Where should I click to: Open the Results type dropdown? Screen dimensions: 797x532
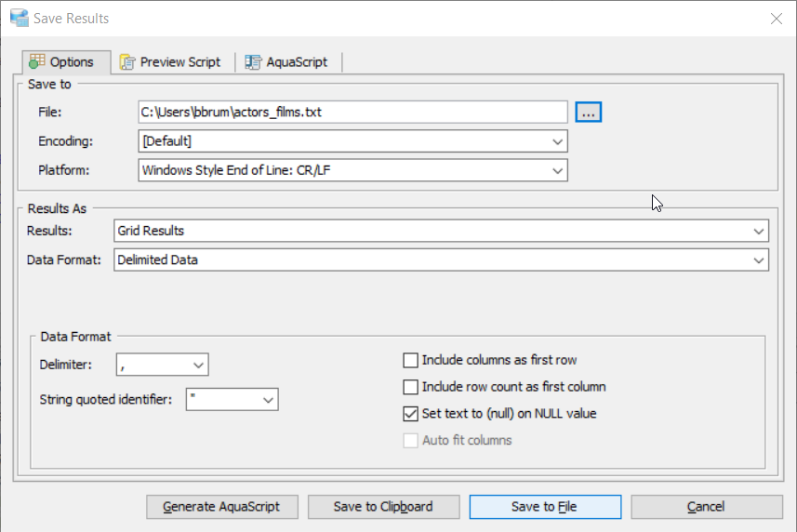pos(758,231)
